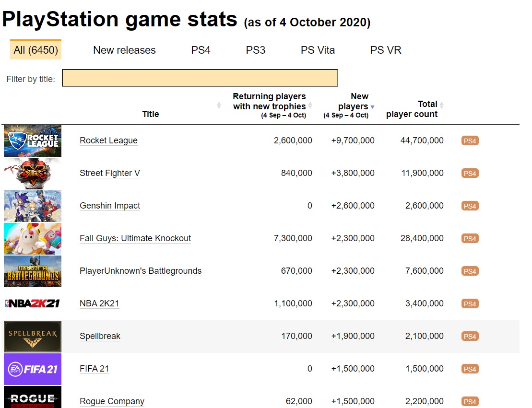This screenshot has width=532, height=408.
Task: Click the Street Fighter V cover image
Action: click(x=33, y=174)
